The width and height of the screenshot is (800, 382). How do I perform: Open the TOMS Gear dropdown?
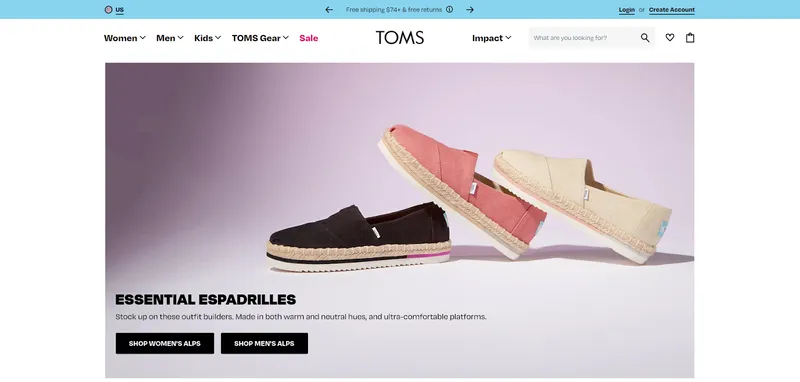pos(260,38)
